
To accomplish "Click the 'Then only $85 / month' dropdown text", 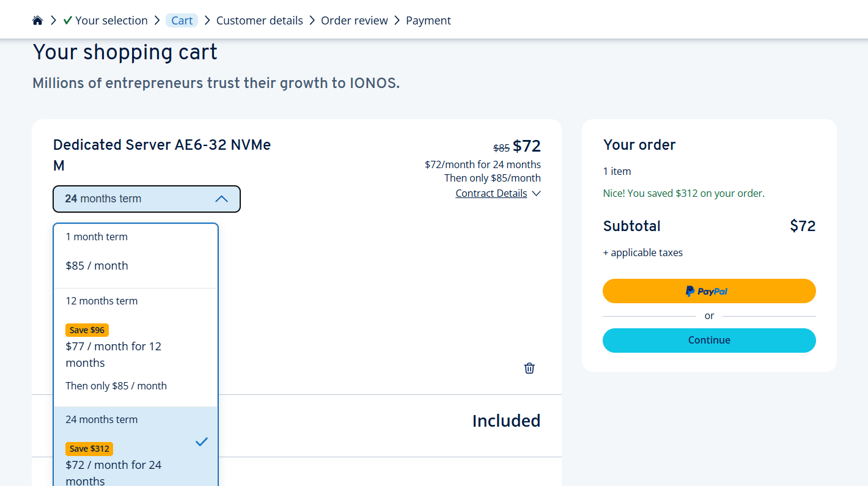I will [116, 386].
